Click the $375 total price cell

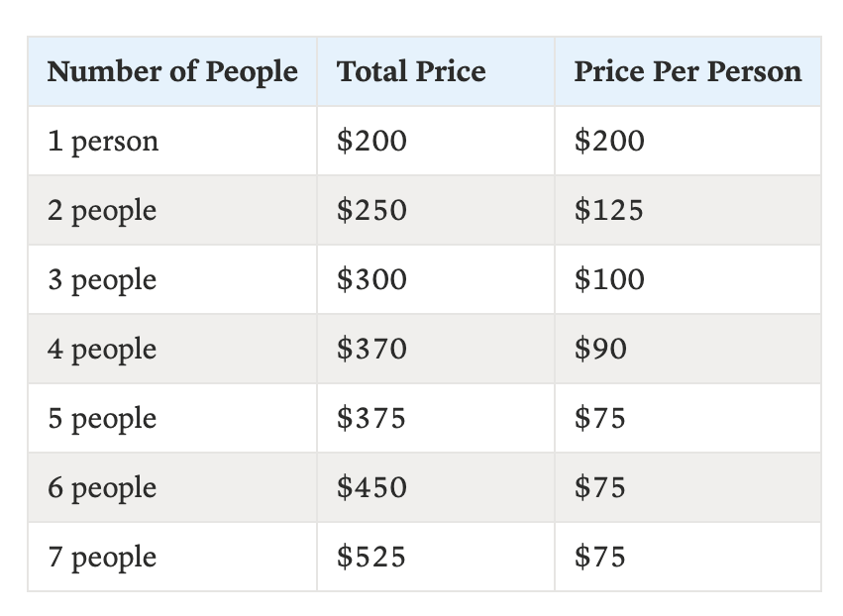tap(436, 418)
